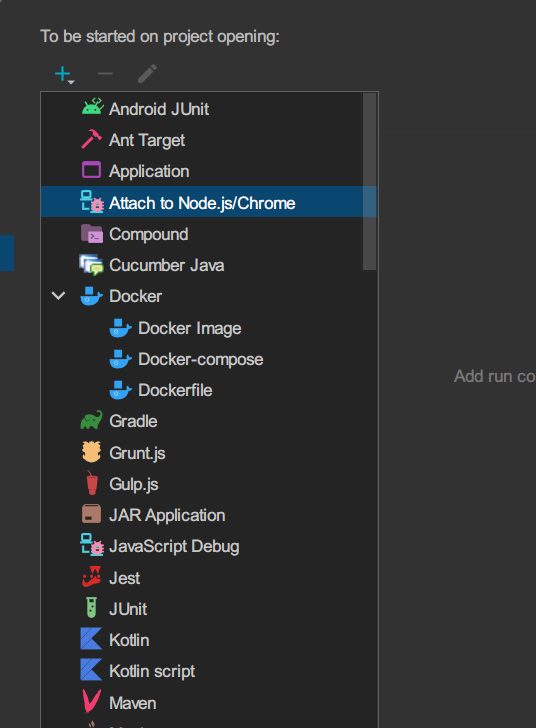
Task: Click the Kotlin logo icon beside Kotlin
Action: (91, 639)
